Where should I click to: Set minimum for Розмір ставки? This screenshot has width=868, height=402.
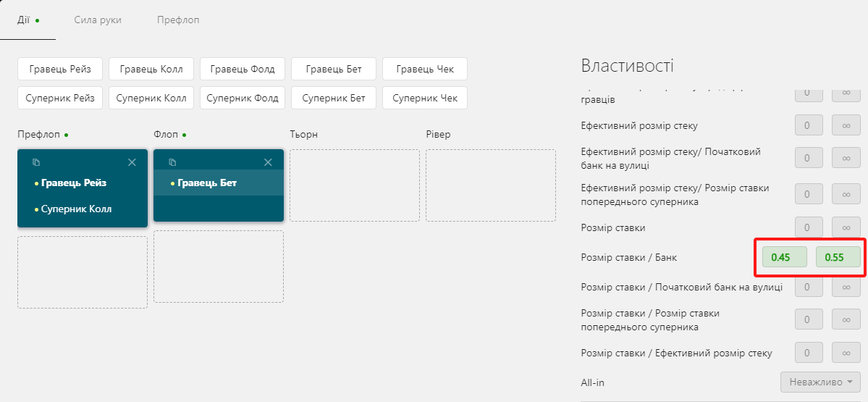pyautogui.click(x=809, y=227)
